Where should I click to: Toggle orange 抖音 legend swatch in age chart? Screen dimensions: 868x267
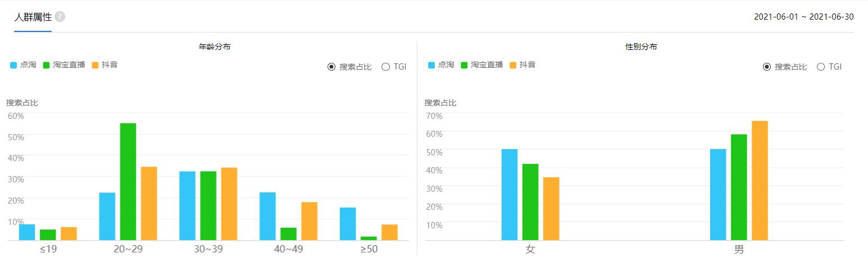96,65
